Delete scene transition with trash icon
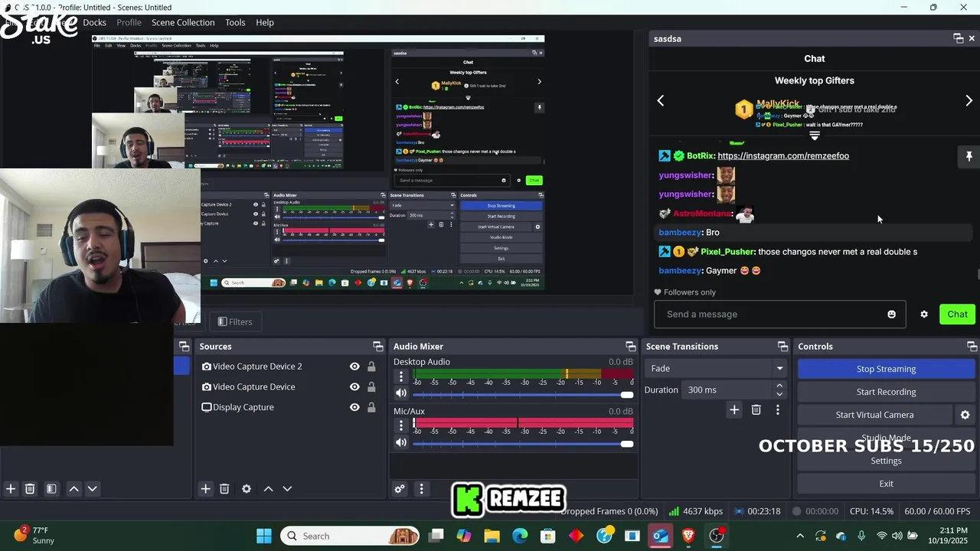The height and width of the screenshot is (551, 980). [756, 410]
